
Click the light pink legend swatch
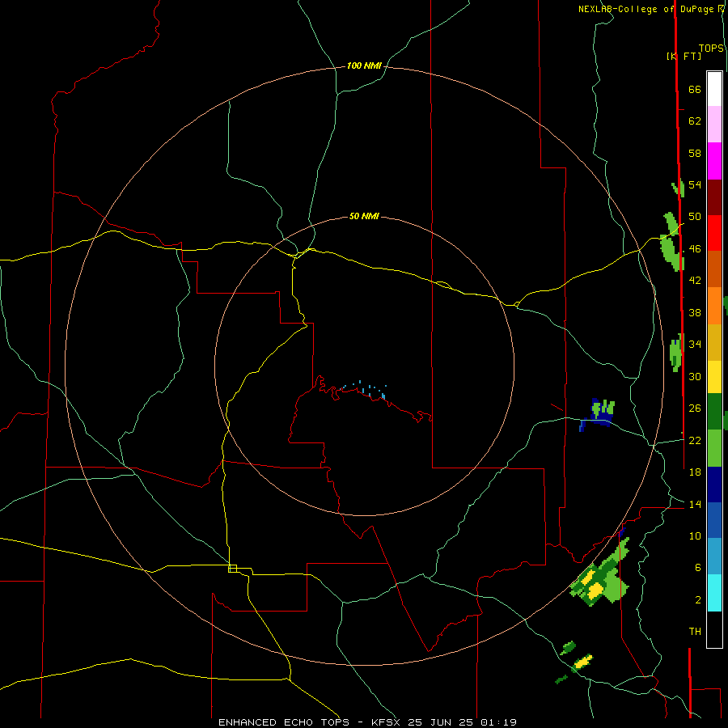coord(714,124)
